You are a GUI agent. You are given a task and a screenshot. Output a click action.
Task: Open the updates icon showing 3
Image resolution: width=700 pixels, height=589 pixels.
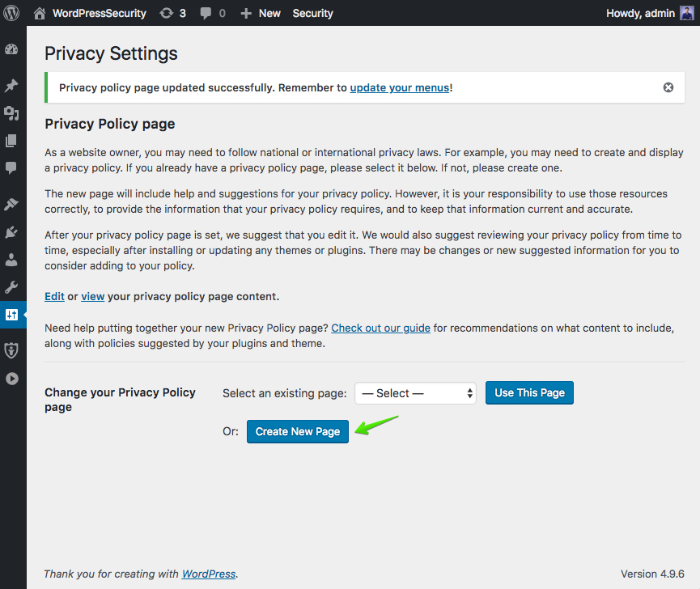(172, 14)
